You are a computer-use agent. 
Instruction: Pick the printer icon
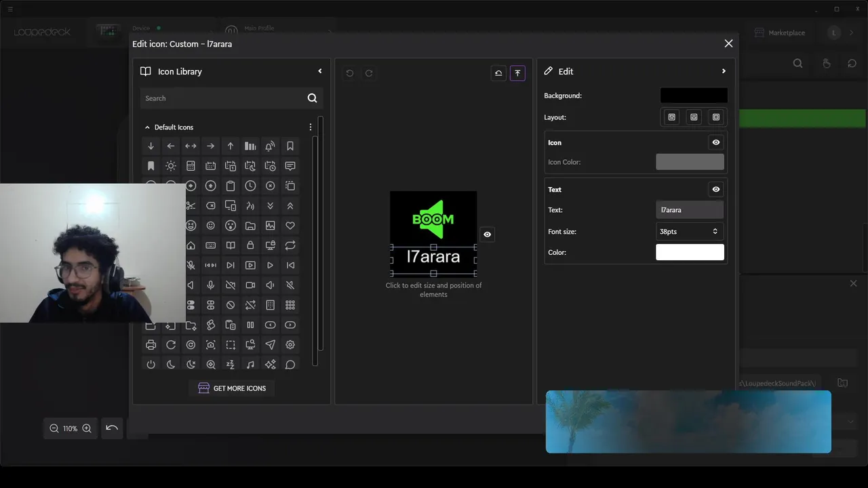point(151,345)
